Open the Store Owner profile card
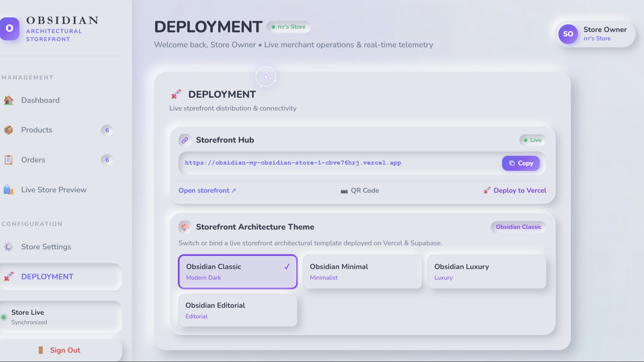This screenshot has height=362, width=644. 595,34
